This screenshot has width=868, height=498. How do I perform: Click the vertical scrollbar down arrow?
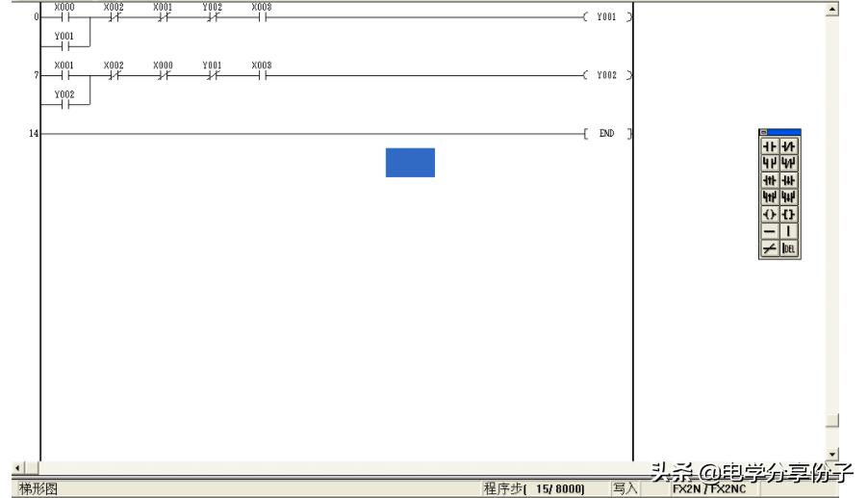pyautogui.click(x=832, y=455)
